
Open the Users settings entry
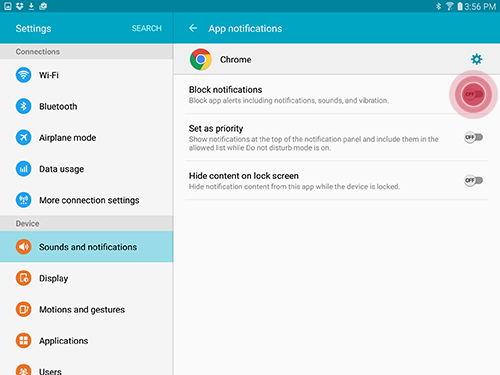click(87, 367)
